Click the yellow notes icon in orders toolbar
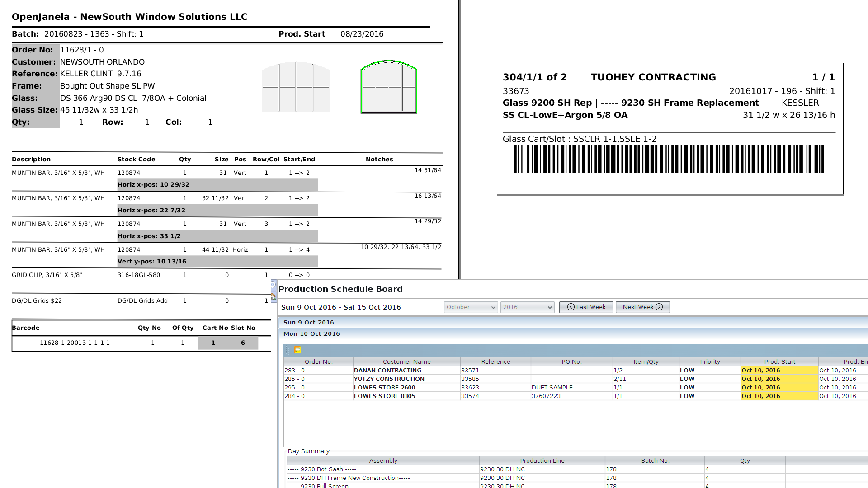 pyautogui.click(x=297, y=350)
